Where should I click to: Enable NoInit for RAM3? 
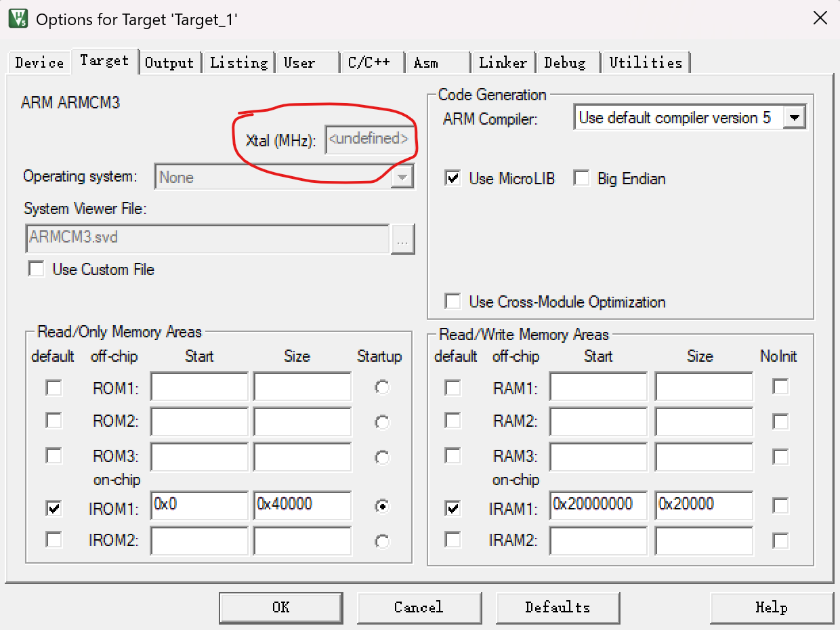click(781, 456)
